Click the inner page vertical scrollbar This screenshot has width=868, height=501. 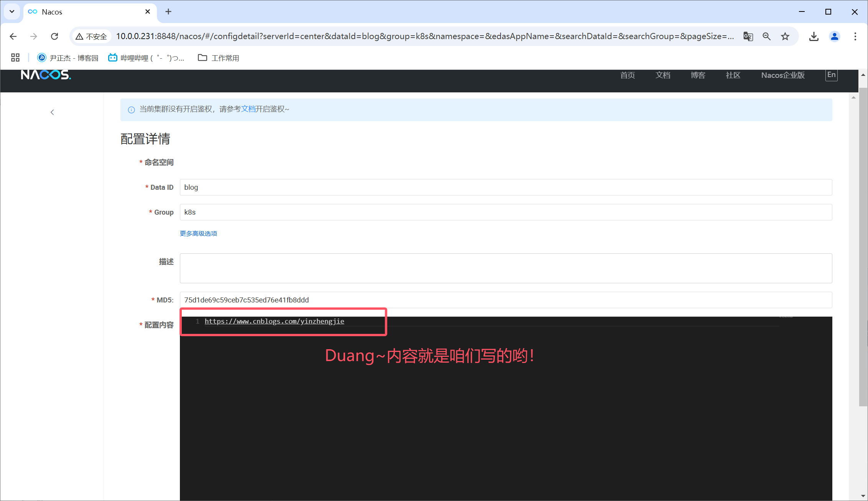click(x=853, y=268)
